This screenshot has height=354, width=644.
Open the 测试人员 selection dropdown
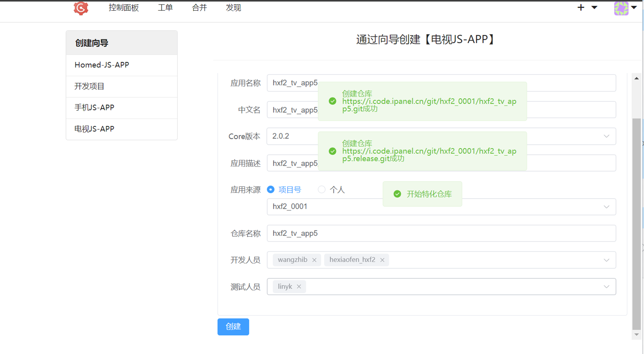(x=606, y=286)
